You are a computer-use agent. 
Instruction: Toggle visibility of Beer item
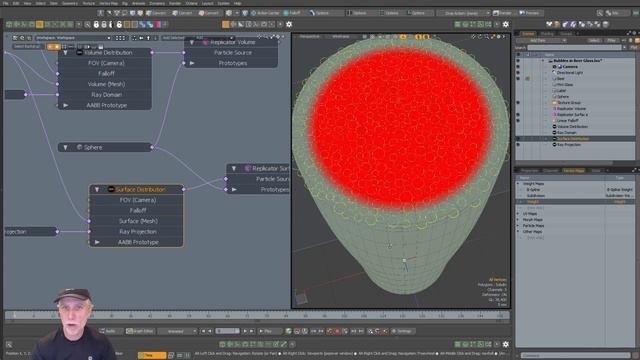(518, 78)
